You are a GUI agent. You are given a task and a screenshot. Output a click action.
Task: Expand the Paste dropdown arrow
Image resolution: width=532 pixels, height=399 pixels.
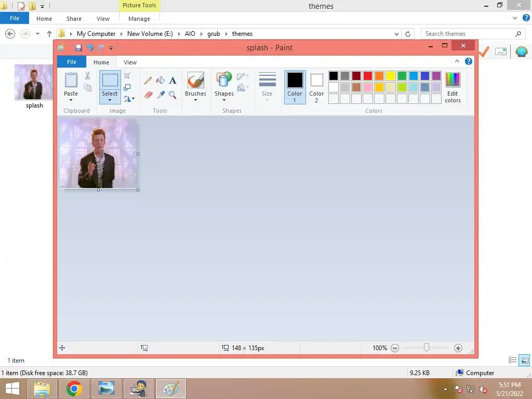(x=71, y=100)
